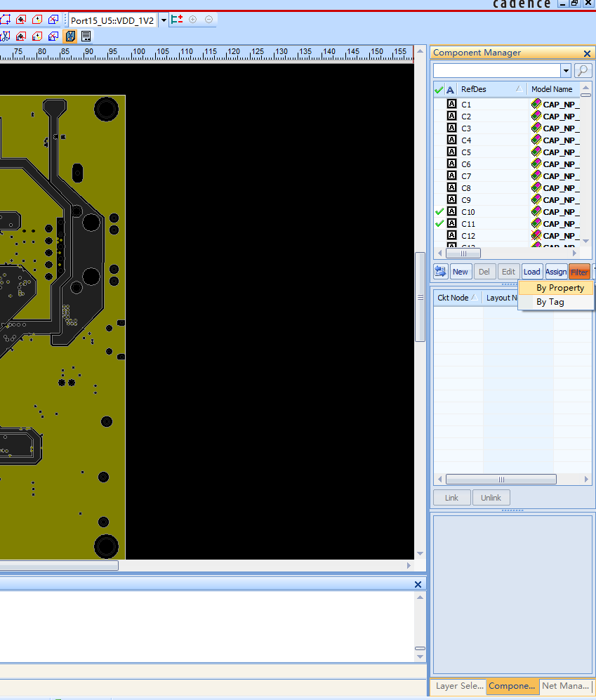This screenshot has width=596, height=700.
Task: Toggle the enable check for C12
Action: [439, 235]
